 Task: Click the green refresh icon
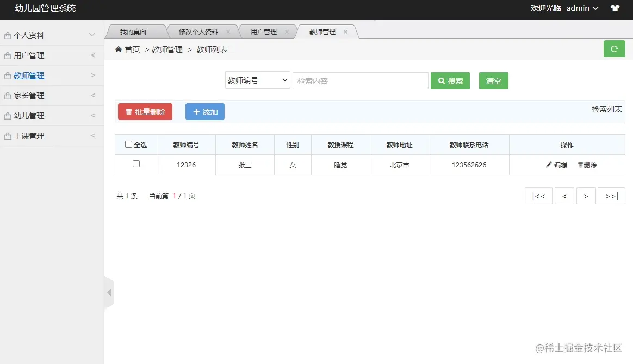(x=614, y=48)
